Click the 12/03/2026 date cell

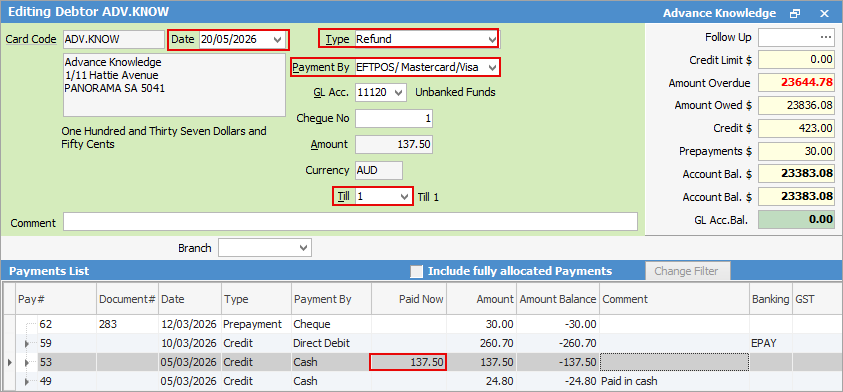click(x=190, y=325)
